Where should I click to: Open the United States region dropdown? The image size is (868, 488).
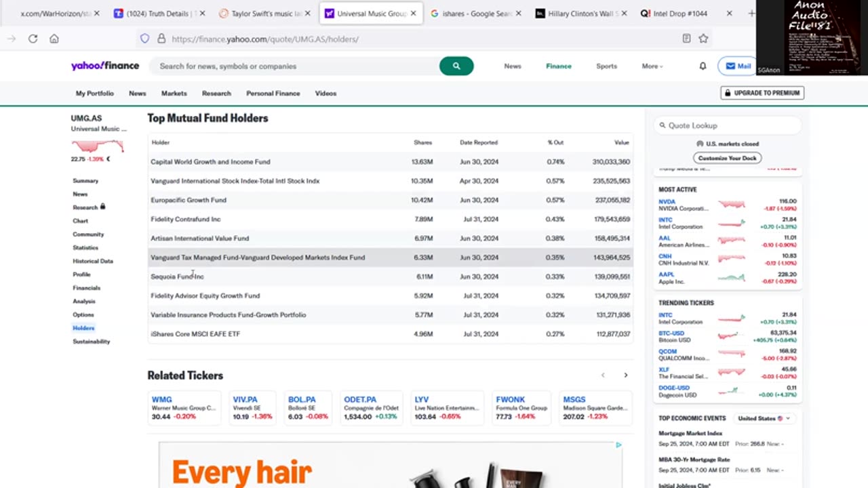764,418
